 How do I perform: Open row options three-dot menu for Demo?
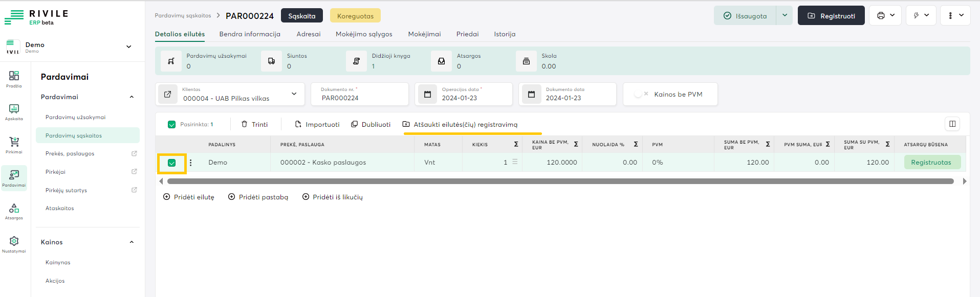pos(191,163)
